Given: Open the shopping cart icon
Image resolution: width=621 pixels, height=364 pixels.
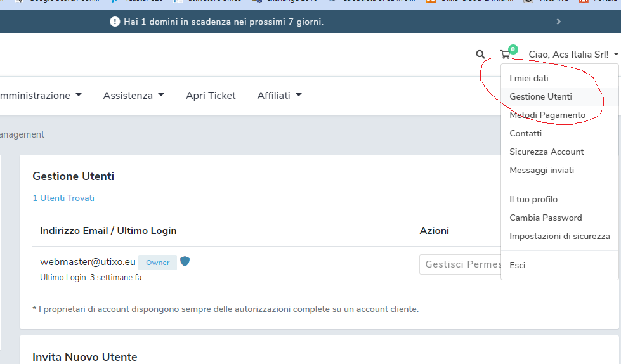Looking at the screenshot, I should coord(506,55).
